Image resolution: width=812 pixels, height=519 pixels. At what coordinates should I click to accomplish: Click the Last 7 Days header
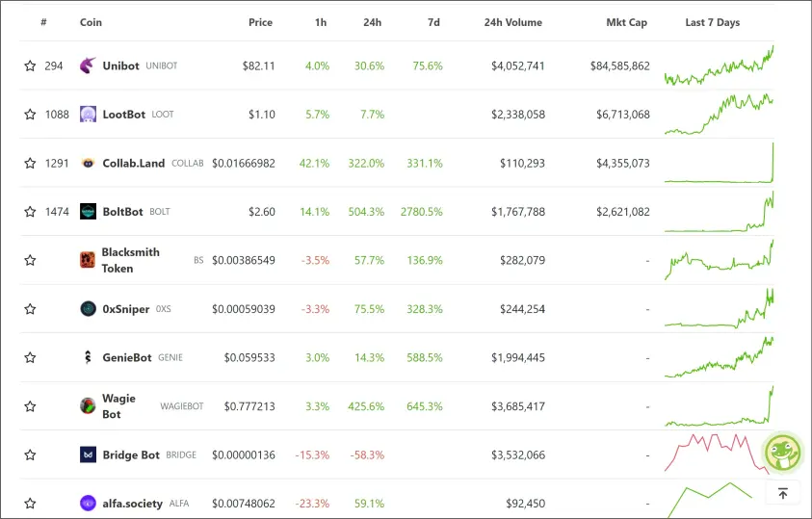point(713,22)
